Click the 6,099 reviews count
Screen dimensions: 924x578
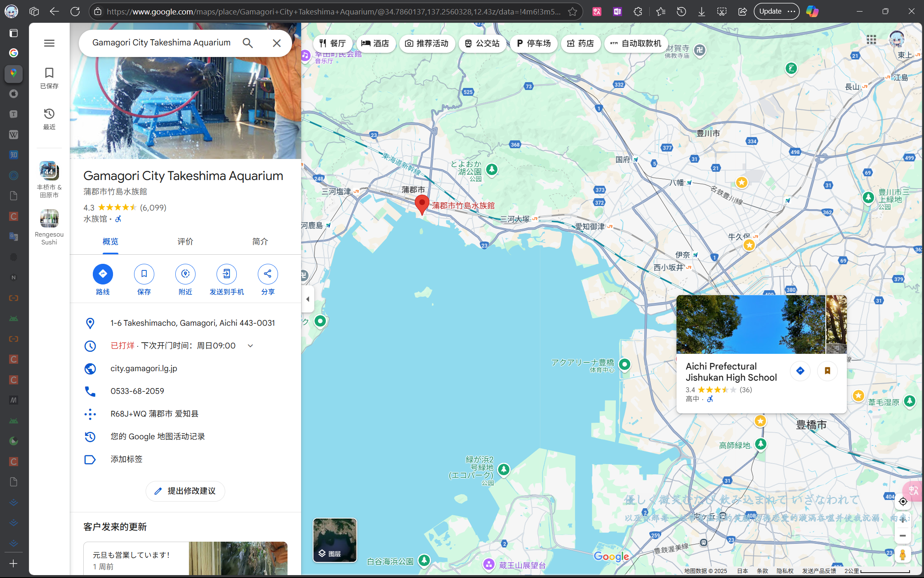(x=153, y=208)
